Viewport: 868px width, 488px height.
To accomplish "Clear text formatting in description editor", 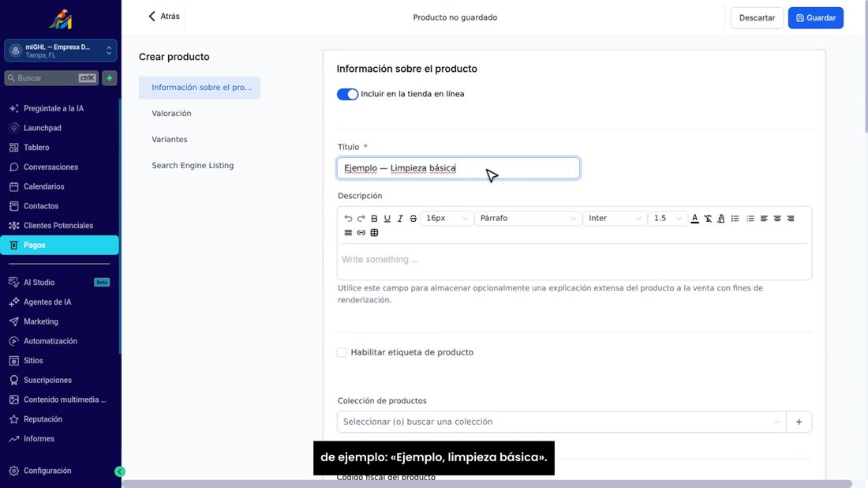I will click(708, 218).
